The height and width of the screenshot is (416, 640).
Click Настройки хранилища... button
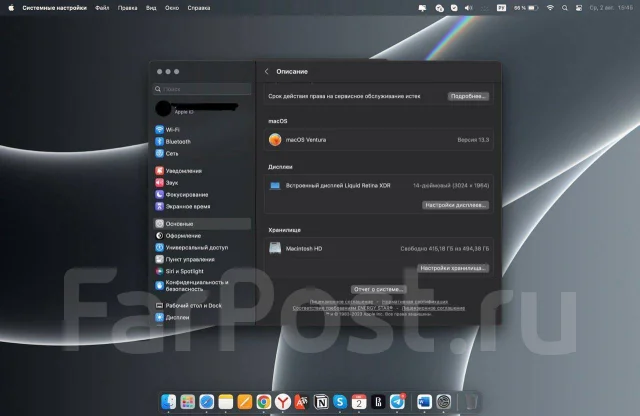[x=453, y=268]
